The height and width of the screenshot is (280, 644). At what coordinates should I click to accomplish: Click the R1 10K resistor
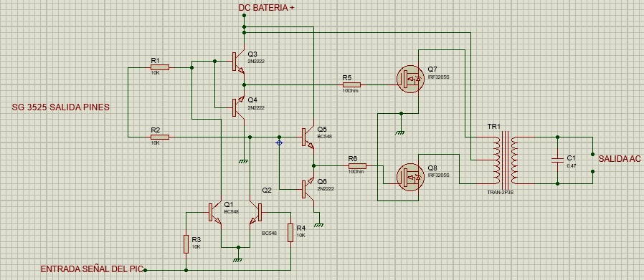tap(160, 67)
